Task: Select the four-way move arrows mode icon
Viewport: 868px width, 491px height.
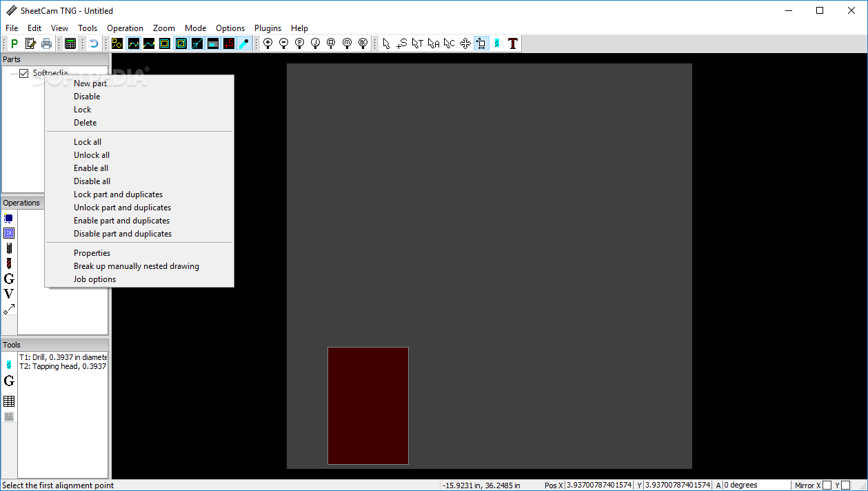Action: [465, 43]
